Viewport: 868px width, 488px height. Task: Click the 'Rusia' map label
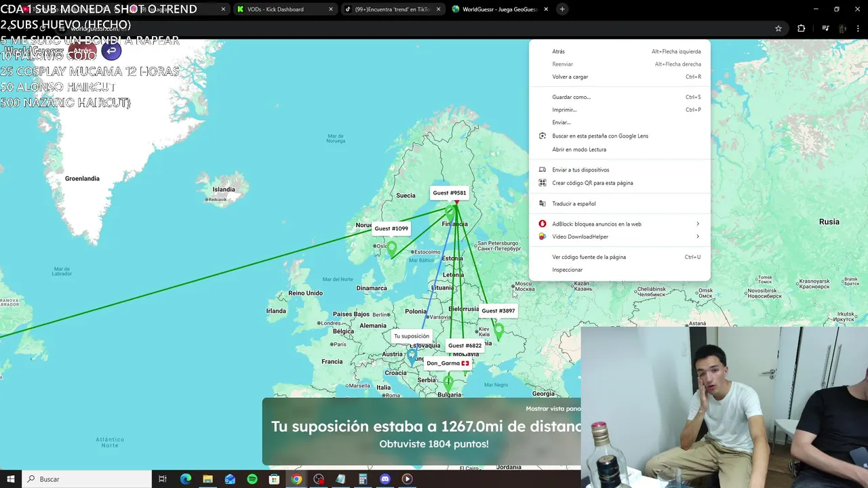(829, 222)
